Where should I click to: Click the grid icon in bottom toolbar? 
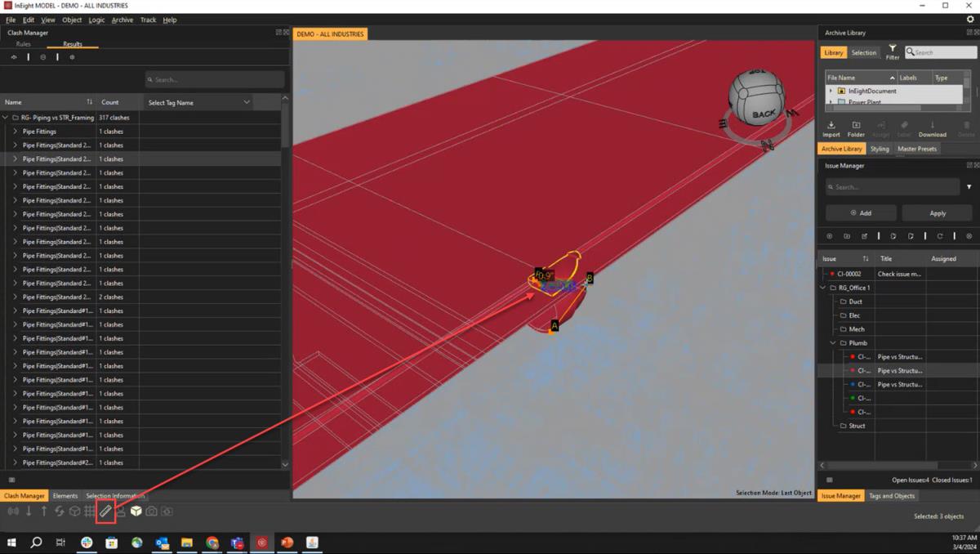tap(90, 512)
